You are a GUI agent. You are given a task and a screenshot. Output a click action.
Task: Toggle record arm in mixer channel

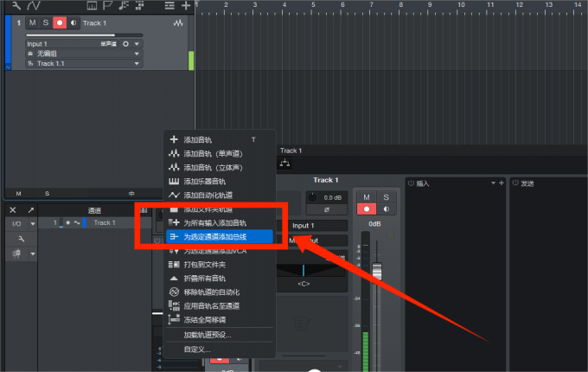[x=367, y=209]
